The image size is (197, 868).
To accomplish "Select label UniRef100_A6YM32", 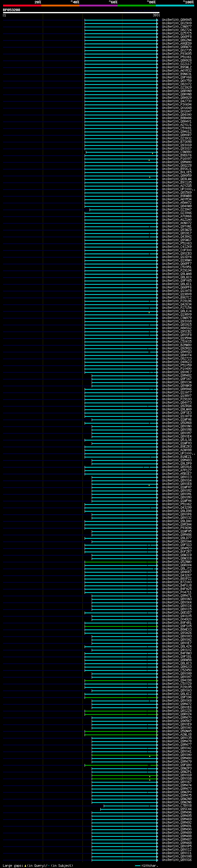I will tap(177, 71).
